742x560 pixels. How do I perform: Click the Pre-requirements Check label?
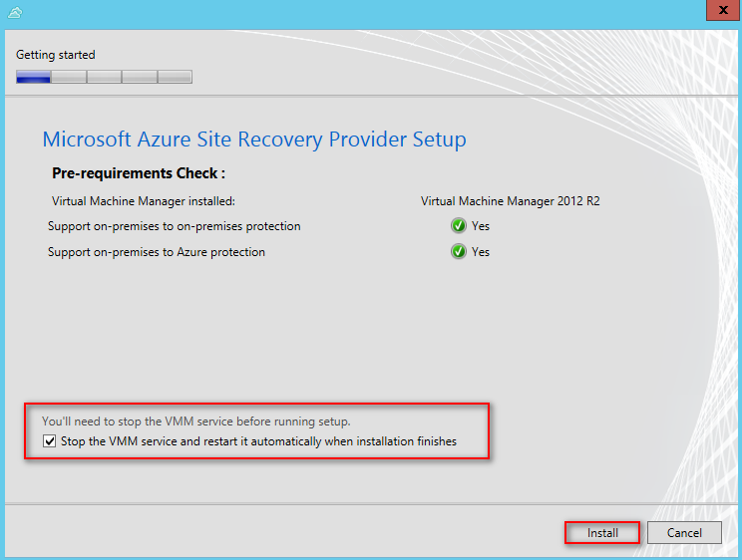coord(139,173)
